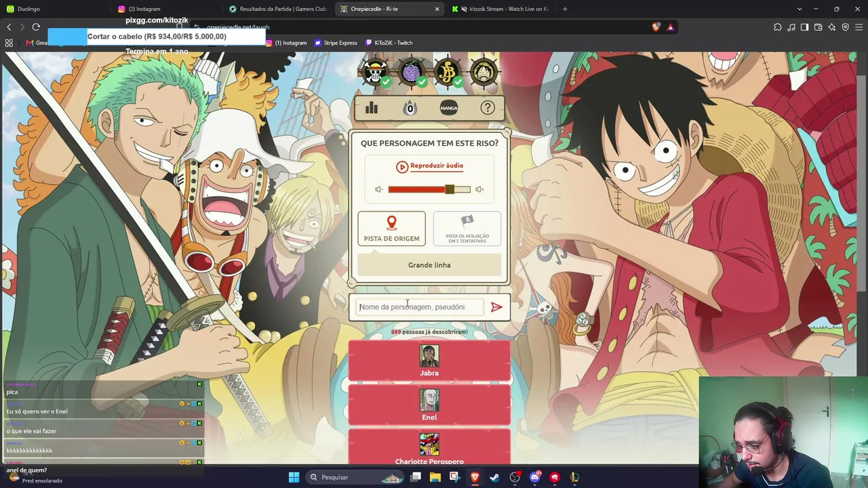Open File Explorer from the taskbar
868x488 pixels.
click(x=435, y=477)
